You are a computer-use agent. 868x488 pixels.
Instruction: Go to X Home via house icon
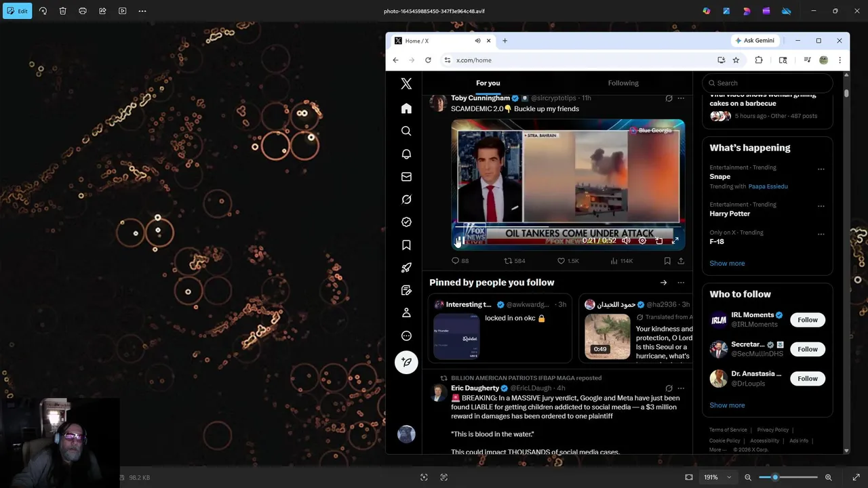pyautogui.click(x=406, y=108)
